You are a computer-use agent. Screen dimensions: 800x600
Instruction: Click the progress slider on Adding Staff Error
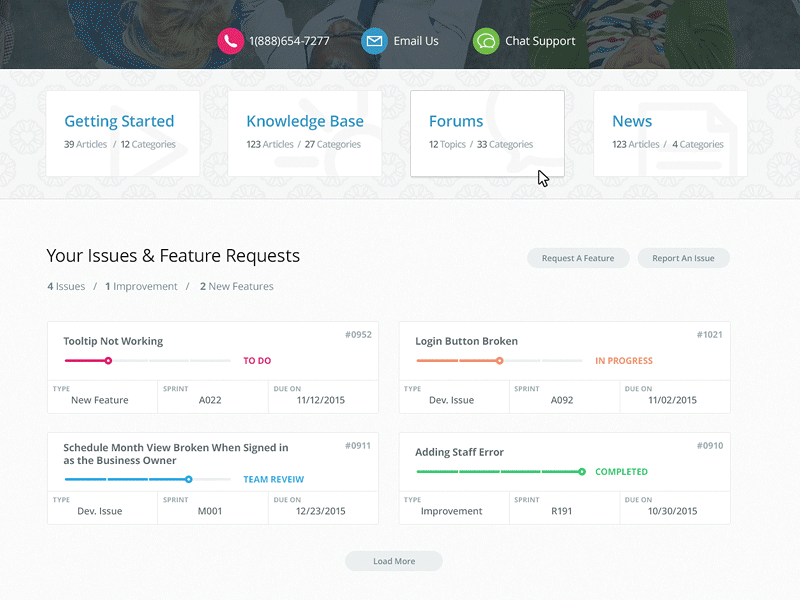[500, 470]
